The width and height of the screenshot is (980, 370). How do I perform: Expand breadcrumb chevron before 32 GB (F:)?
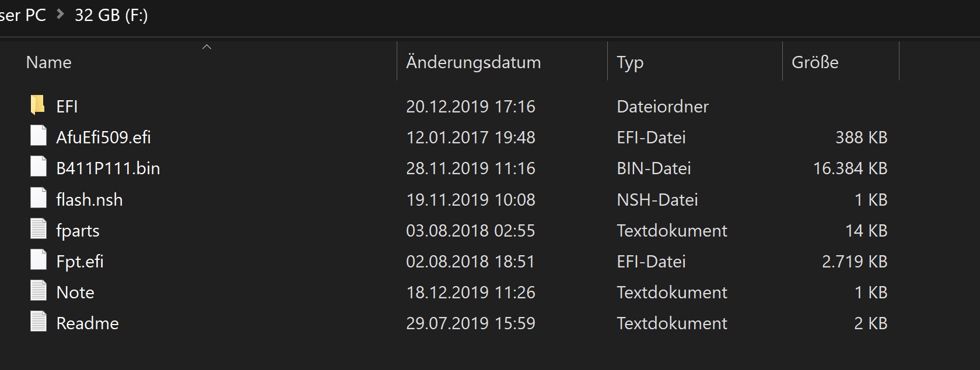[x=60, y=15]
